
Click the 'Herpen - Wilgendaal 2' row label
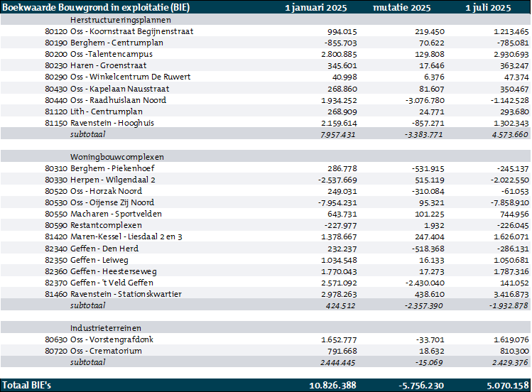[112, 180]
